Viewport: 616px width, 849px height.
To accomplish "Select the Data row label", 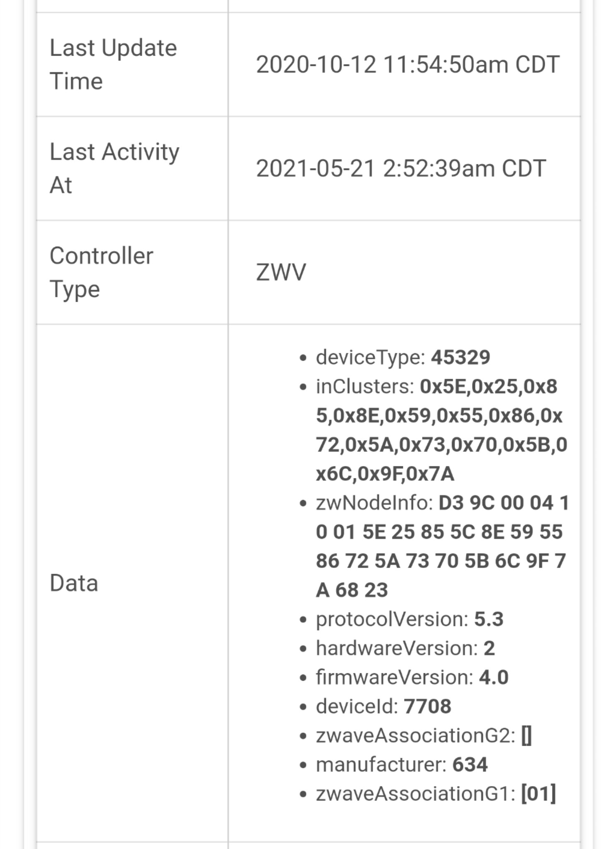I will [74, 583].
